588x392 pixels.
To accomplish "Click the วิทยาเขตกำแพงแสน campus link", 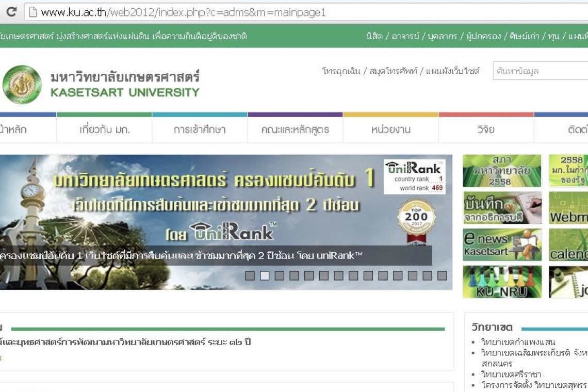I will click(518, 342).
